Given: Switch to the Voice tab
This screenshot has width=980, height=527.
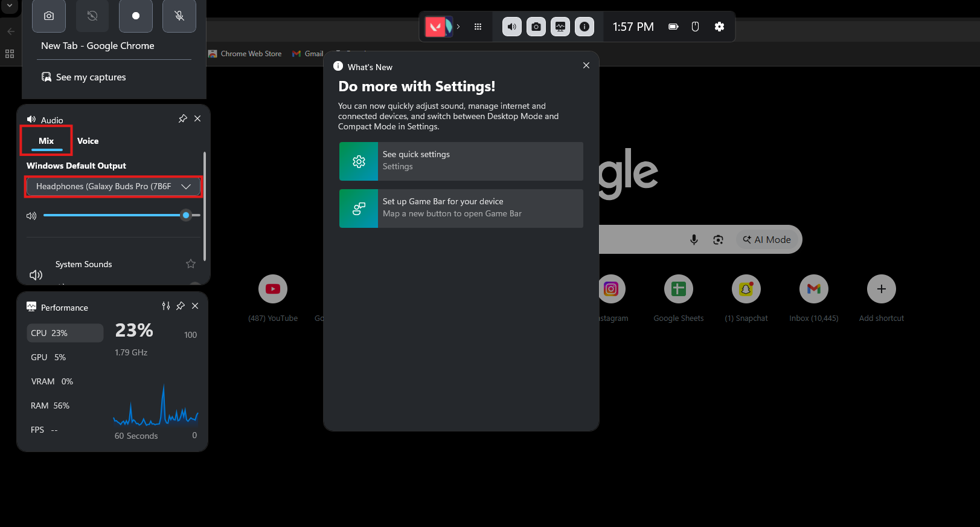Looking at the screenshot, I should point(88,141).
